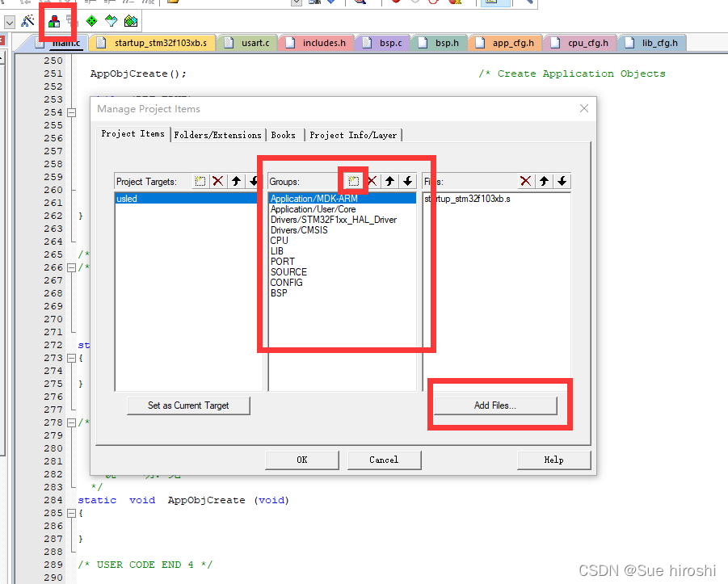Viewport: 728px width, 584px height.
Task: Click Set as Current Target button
Action: pyautogui.click(x=188, y=405)
